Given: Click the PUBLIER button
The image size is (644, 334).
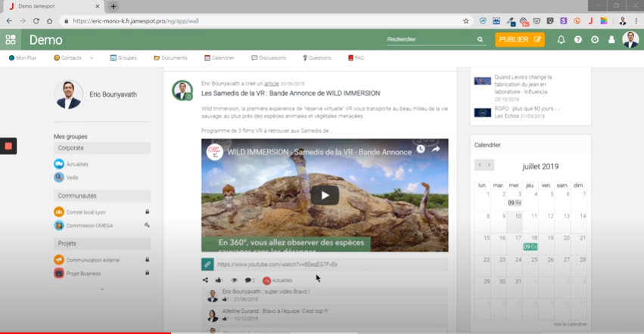Looking at the screenshot, I should click(520, 39).
